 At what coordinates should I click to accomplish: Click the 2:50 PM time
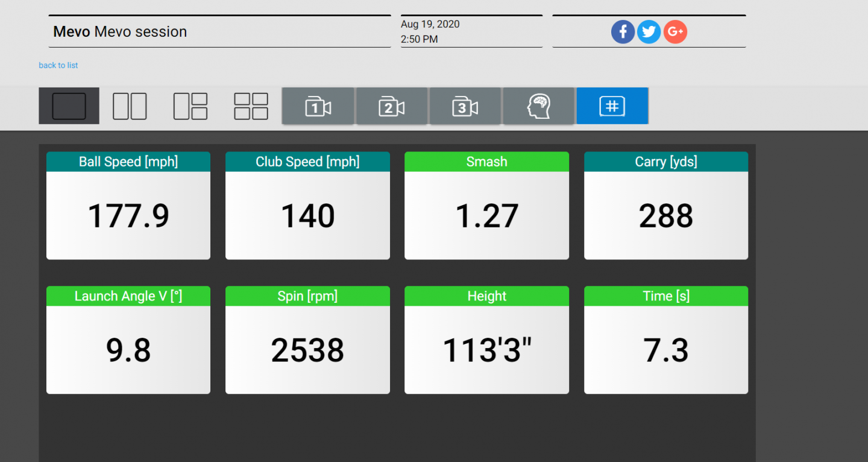420,39
